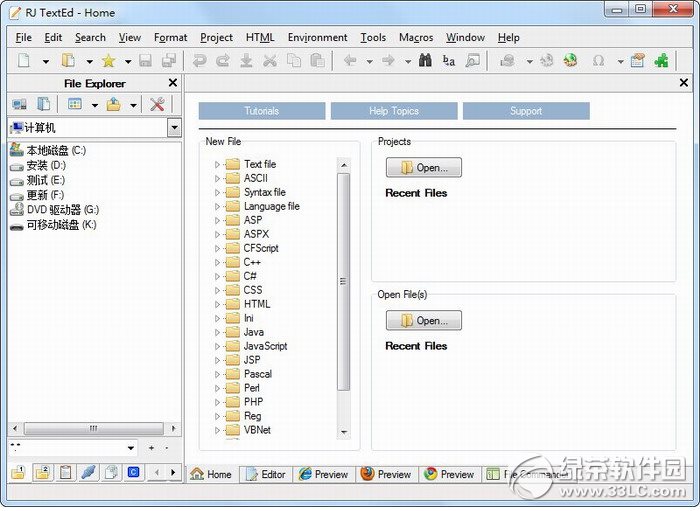Click the blue C panel icon
The height and width of the screenshot is (511, 700).
[133, 472]
